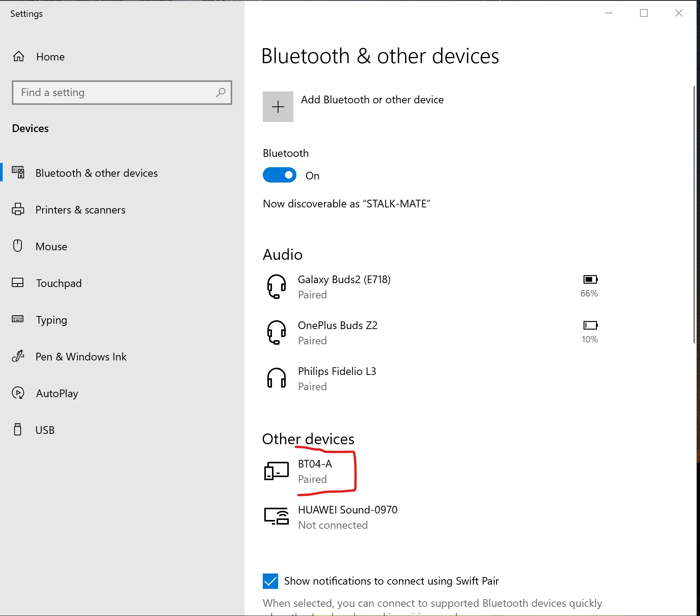Viewport: 700px width, 616px height.
Task: Click the Pen & Windows Ink icon
Action: 18,356
